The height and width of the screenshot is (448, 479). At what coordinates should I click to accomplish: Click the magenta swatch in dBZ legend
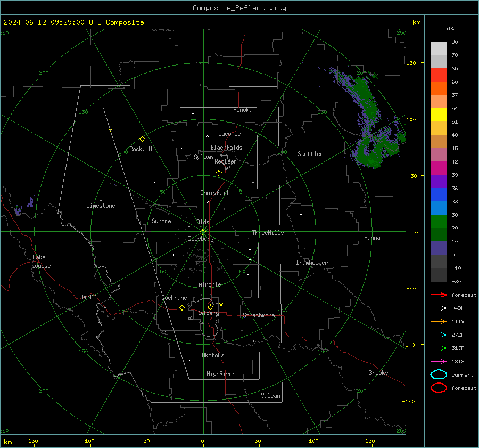(439, 168)
